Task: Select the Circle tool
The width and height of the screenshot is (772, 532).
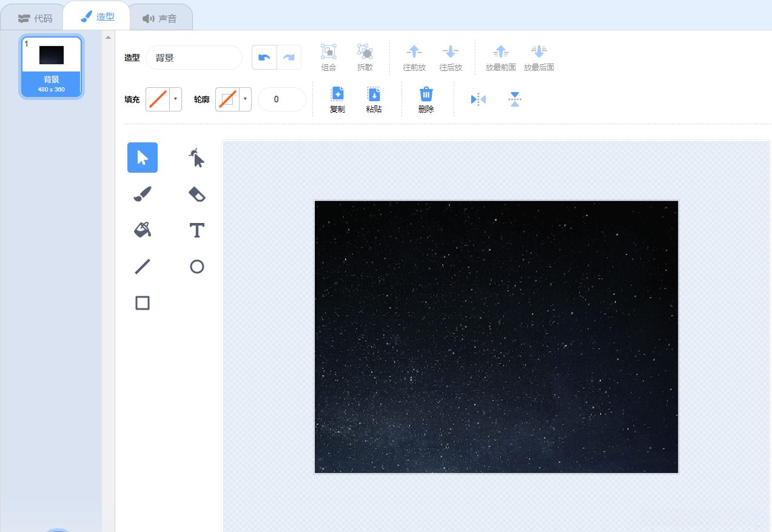Action: click(x=196, y=267)
